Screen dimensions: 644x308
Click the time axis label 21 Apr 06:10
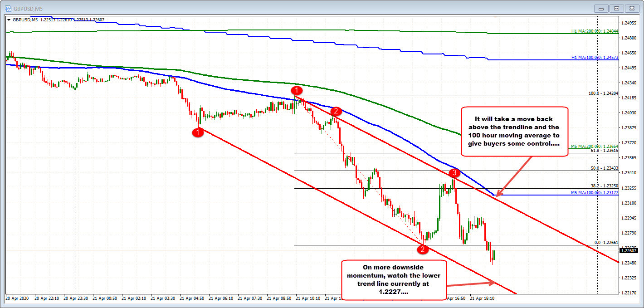pos(220,299)
